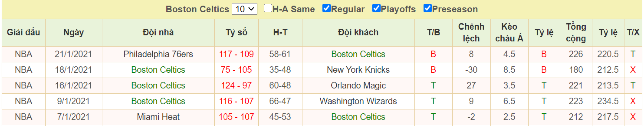
Task: Click the 124 - 97 score
Action: tap(236, 85)
